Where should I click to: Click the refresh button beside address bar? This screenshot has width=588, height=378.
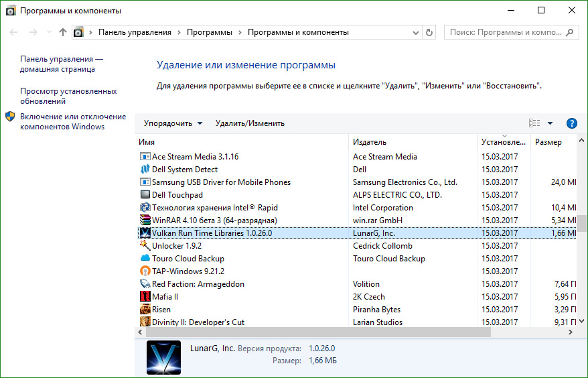pos(429,32)
